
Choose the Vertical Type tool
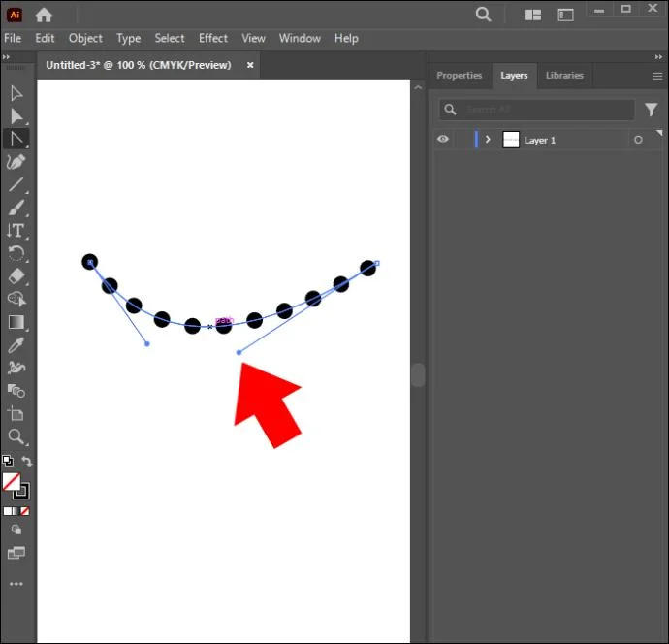point(16,231)
